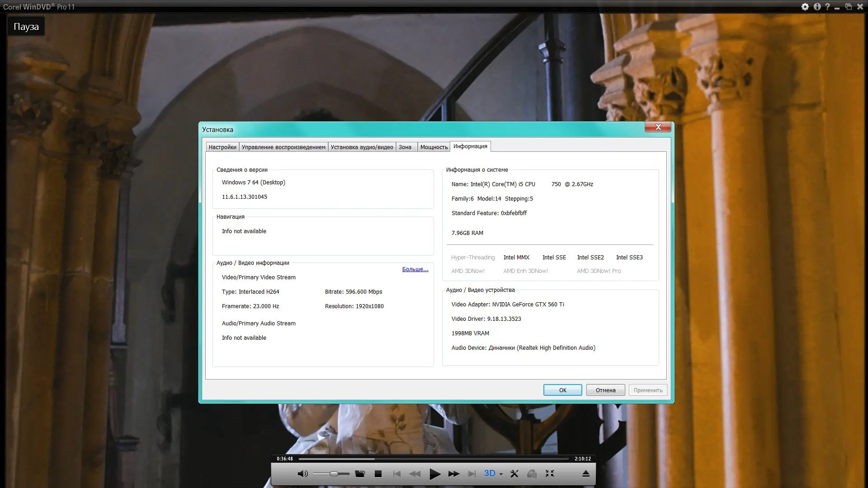
Task: Open media with the folder icon
Action: point(360,474)
